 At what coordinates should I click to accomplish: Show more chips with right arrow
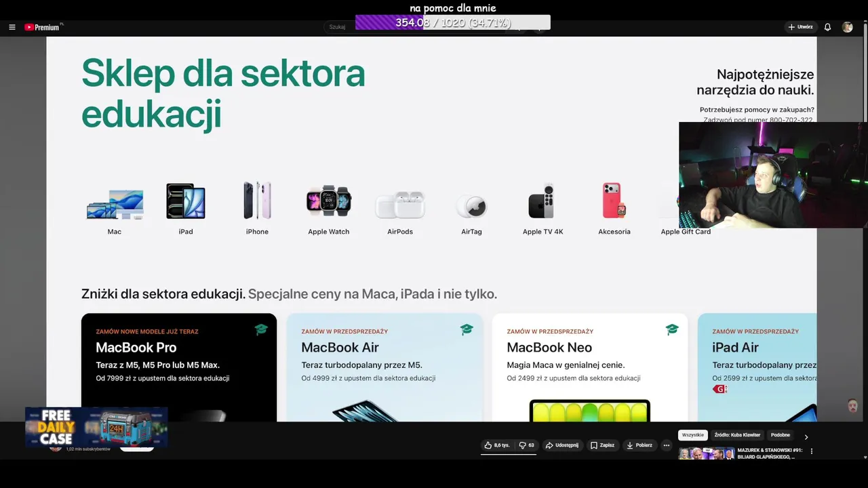806,436
